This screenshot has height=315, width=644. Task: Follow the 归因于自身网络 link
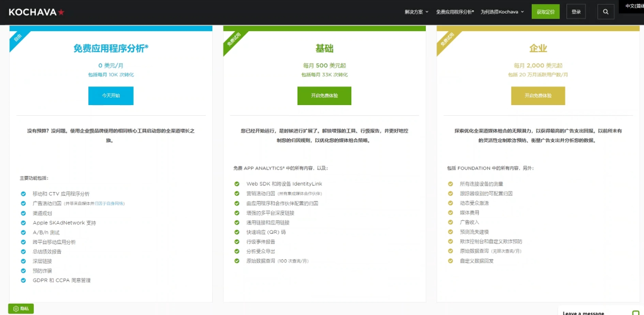[x=110, y=203]
